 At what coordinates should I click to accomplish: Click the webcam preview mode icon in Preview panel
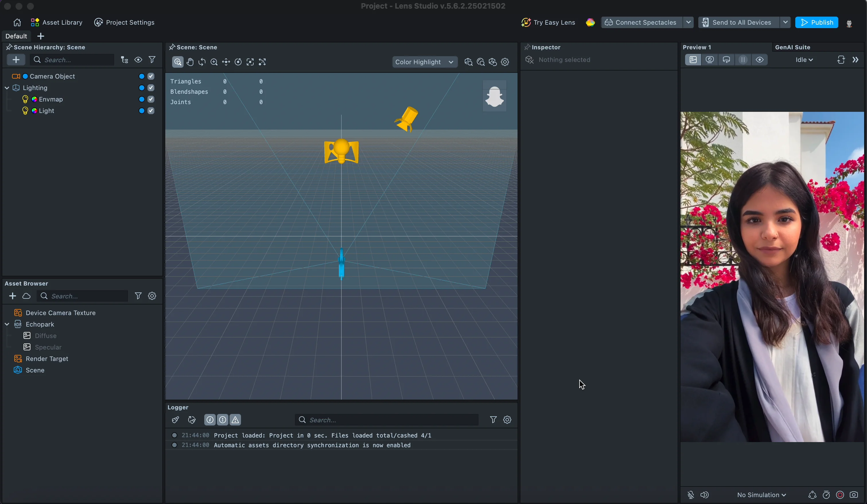709,59
